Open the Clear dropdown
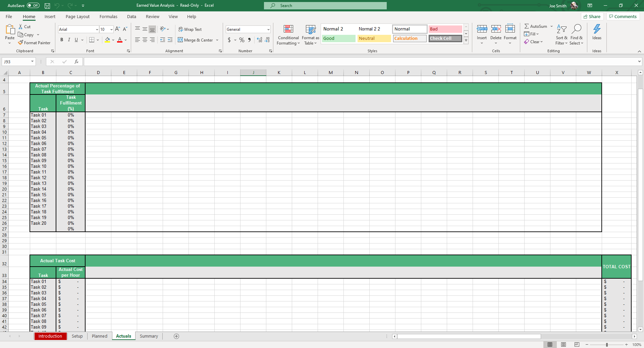Image resolution: width=644 pixels, height=348 pixels. (x=534, y=42)
